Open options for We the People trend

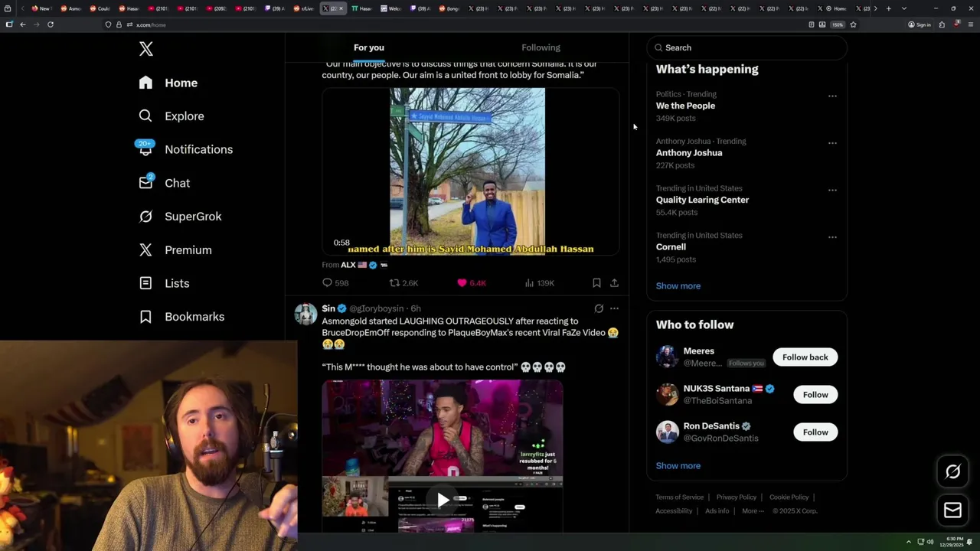click(832, 96)
